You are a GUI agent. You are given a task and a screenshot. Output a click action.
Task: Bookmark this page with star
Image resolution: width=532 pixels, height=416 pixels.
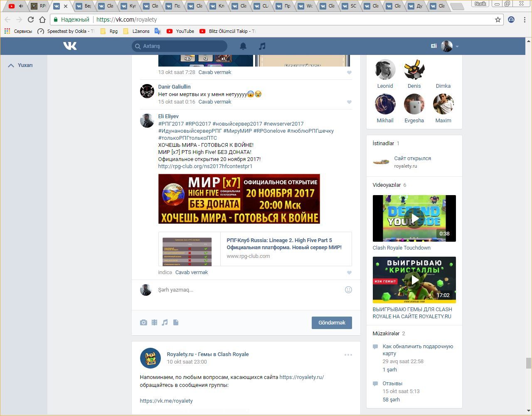tap(498, 20)
